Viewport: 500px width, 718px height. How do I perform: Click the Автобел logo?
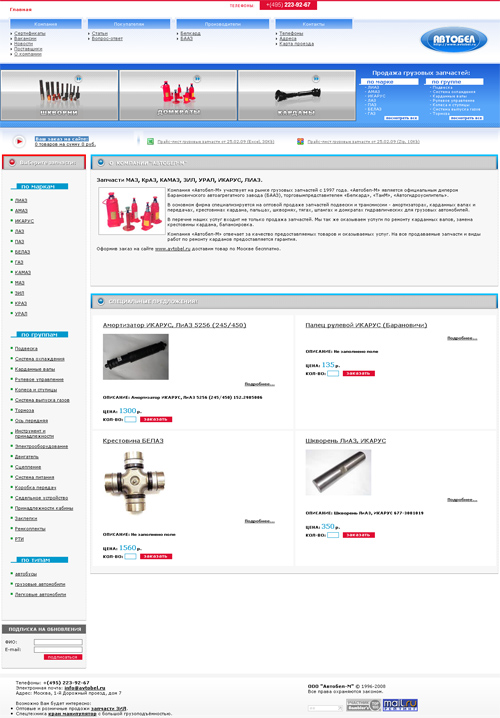click(x=454, y=39)
